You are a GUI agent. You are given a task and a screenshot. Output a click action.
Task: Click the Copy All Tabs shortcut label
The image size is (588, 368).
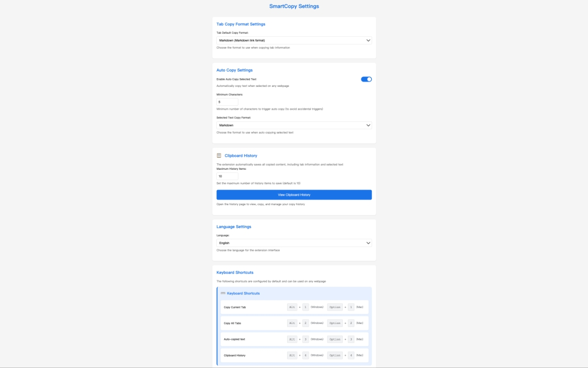click(232, 323)
